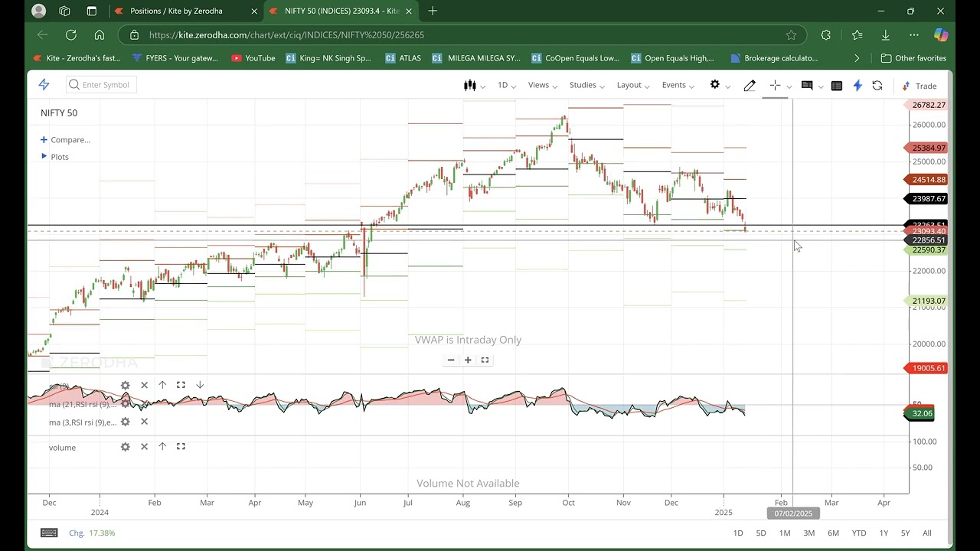Select the crosshair cursor tool
Screen dimensions: 980x551
point(775,85)
